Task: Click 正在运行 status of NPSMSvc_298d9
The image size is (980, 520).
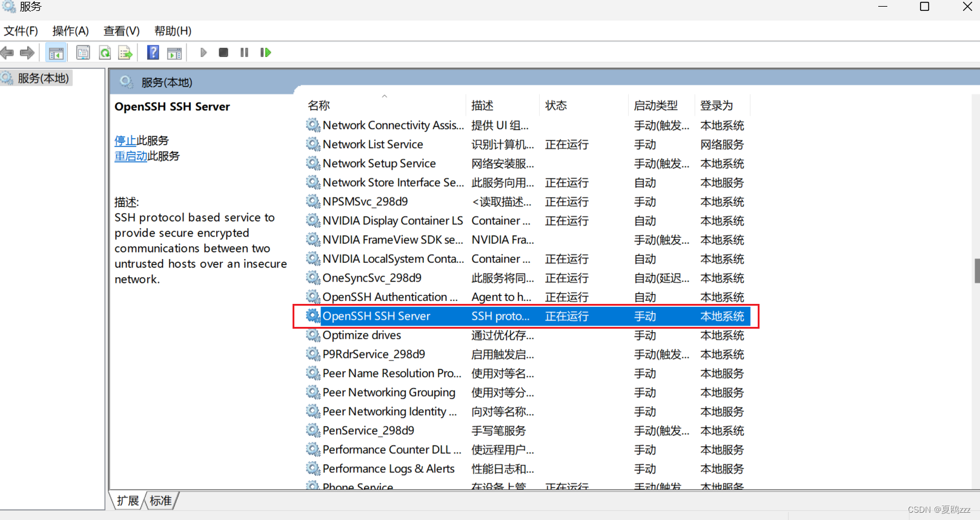Action: 566,202
